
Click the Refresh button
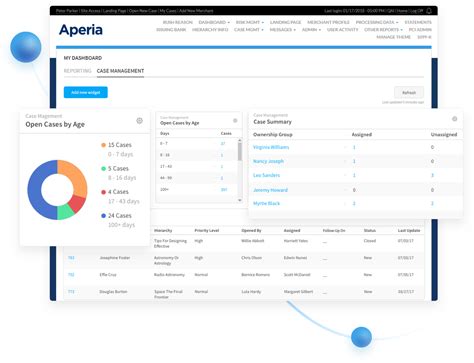pyautogui.click(x=409, y=93)
